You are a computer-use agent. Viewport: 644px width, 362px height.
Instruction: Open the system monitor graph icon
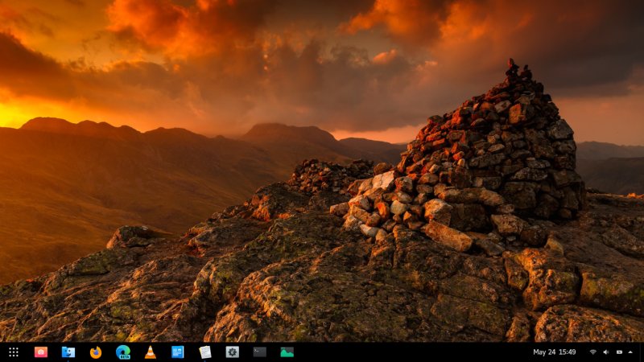click(287, 352)
